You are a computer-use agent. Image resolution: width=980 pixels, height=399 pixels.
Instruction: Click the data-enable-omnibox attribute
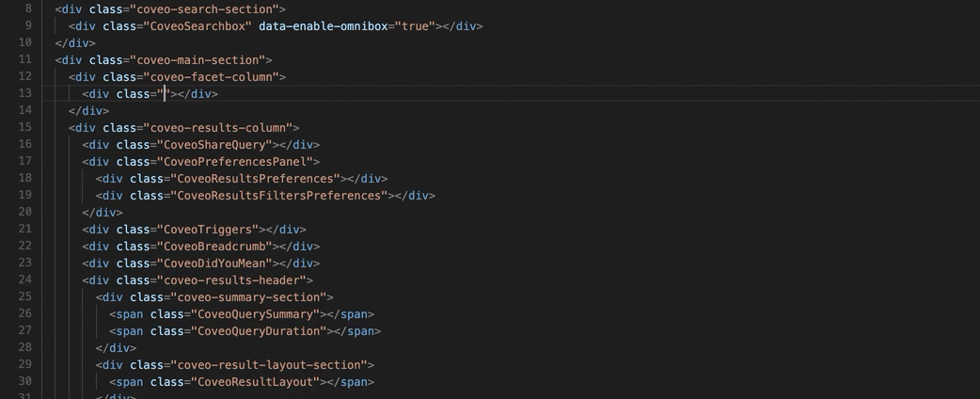tap(324, 26)
